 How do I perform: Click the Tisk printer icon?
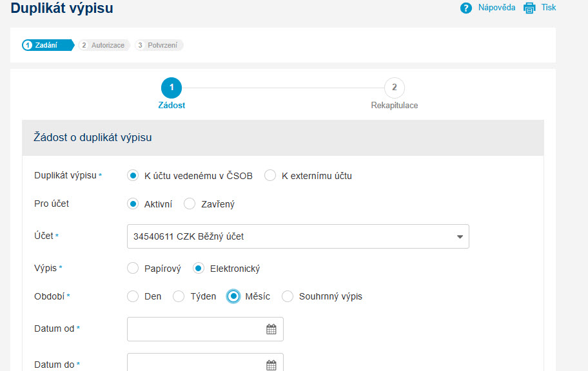(x=529, y=8)
